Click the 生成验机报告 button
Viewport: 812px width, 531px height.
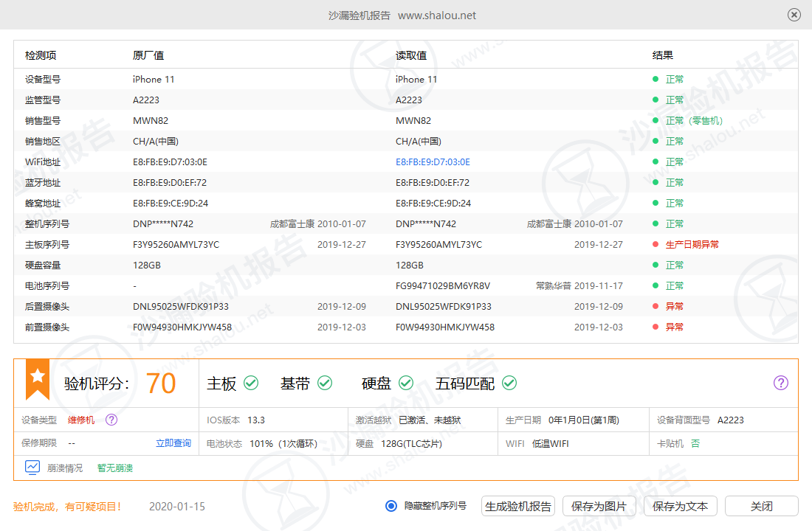pos(517,506)
